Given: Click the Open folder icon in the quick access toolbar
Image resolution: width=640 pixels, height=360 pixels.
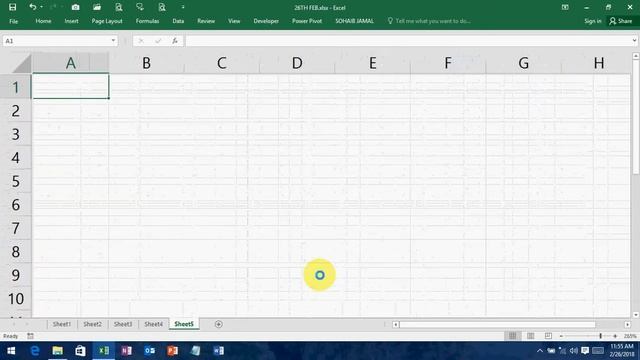Looking at the screenshot, I should tap(97, 7).
